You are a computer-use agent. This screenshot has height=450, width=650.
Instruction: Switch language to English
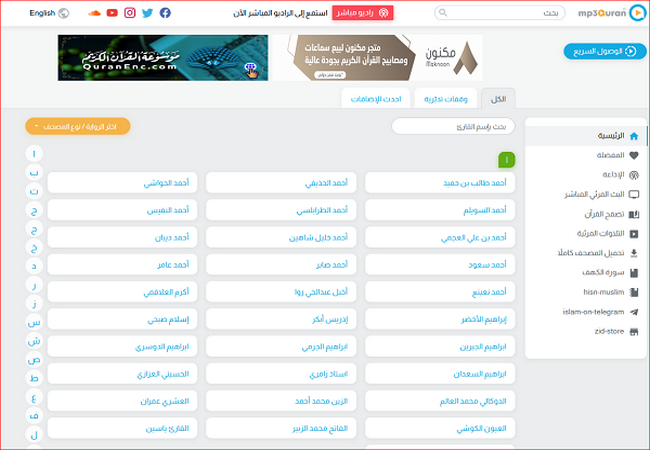(x=49, y=13)
